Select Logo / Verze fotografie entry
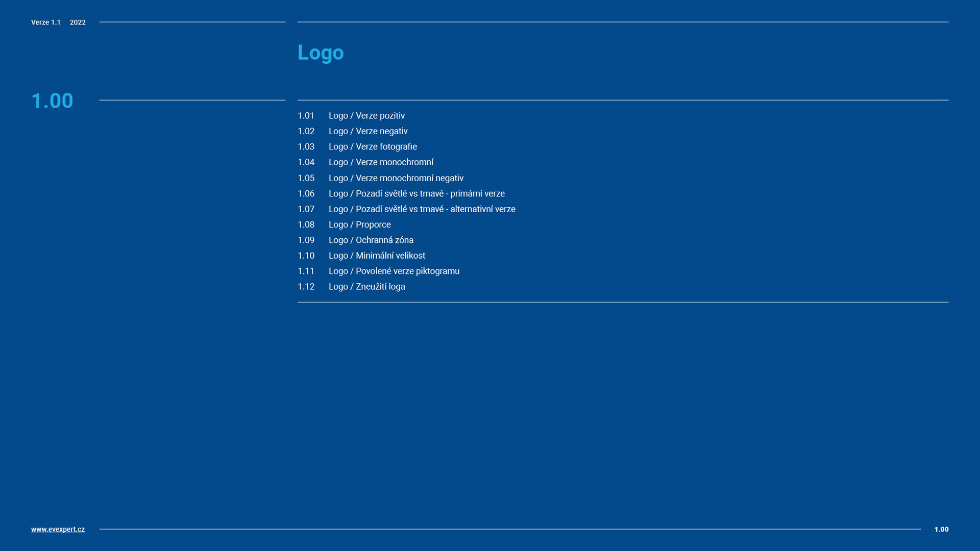This screenshot has height=551, width=980. click(x=372, y=146)
